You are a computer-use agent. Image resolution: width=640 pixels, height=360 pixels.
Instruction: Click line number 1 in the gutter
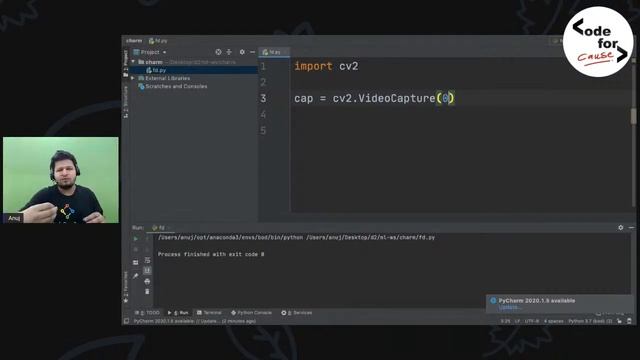(263, 66)
